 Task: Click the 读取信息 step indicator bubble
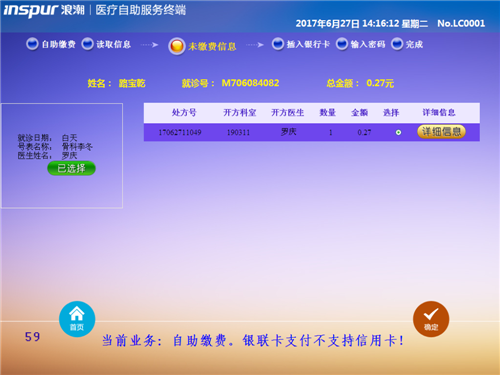(87, 44)
